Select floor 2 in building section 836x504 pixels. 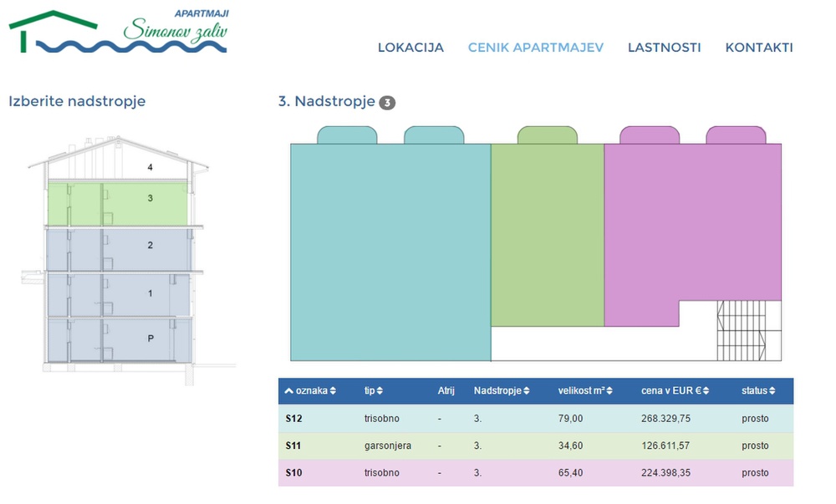click(118, 249)
